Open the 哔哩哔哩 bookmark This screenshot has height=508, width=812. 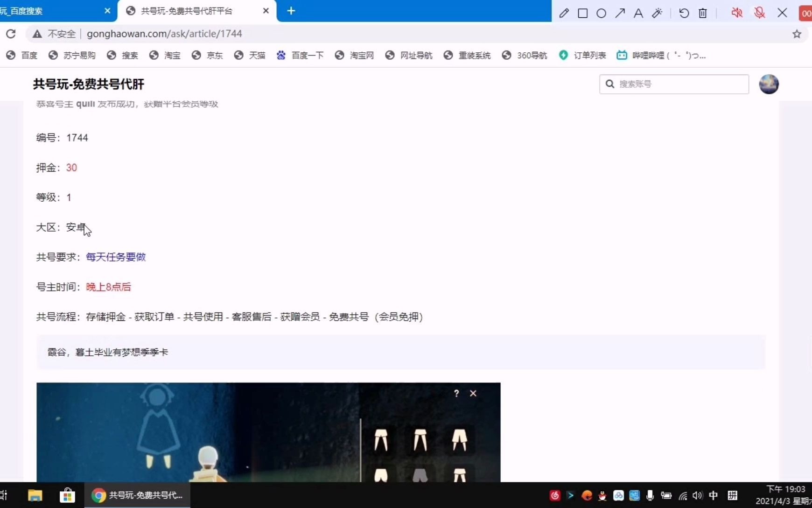click(x=661, y=55)
